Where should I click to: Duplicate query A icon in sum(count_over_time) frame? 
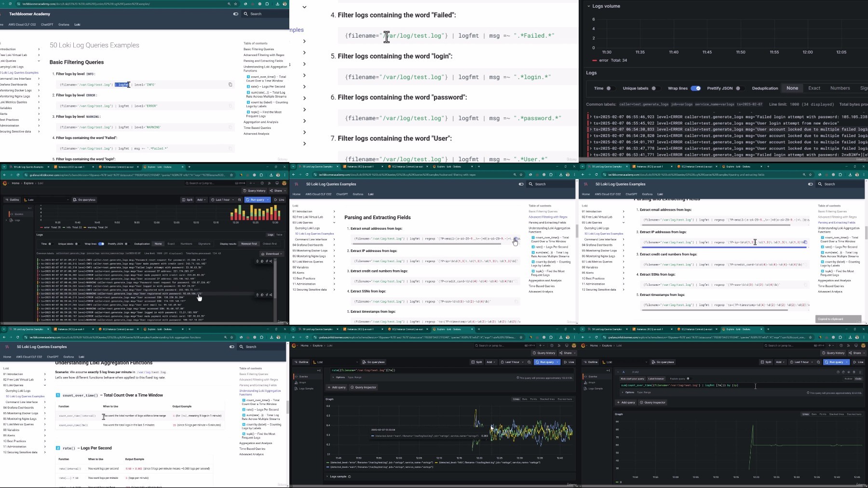843,372
